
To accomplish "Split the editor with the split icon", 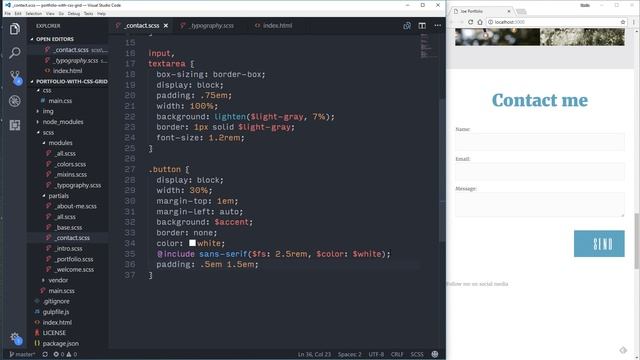I will [422, 26].
